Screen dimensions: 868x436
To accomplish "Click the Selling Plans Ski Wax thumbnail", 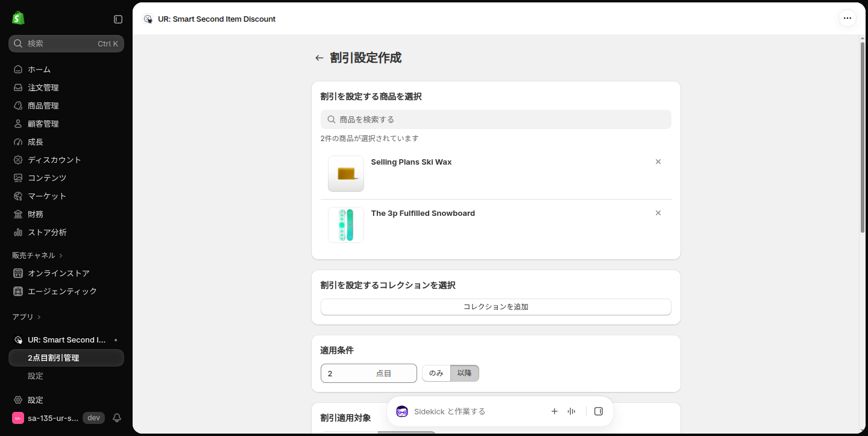I will tap(346, 174).
